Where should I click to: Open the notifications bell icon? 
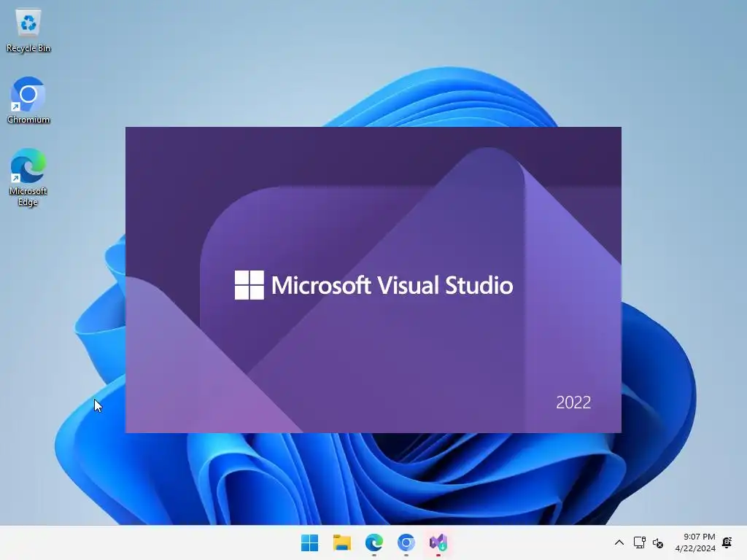[x=727, y=542]
